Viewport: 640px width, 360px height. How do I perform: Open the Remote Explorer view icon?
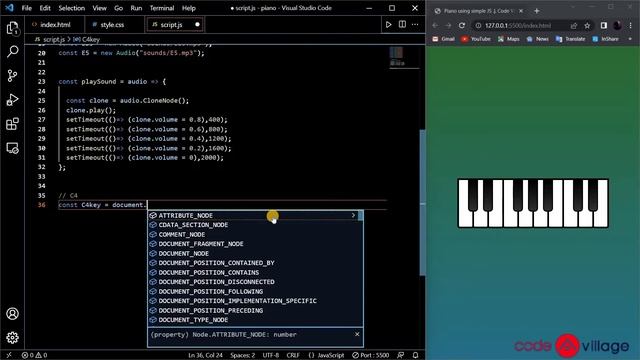coord(12,148)
